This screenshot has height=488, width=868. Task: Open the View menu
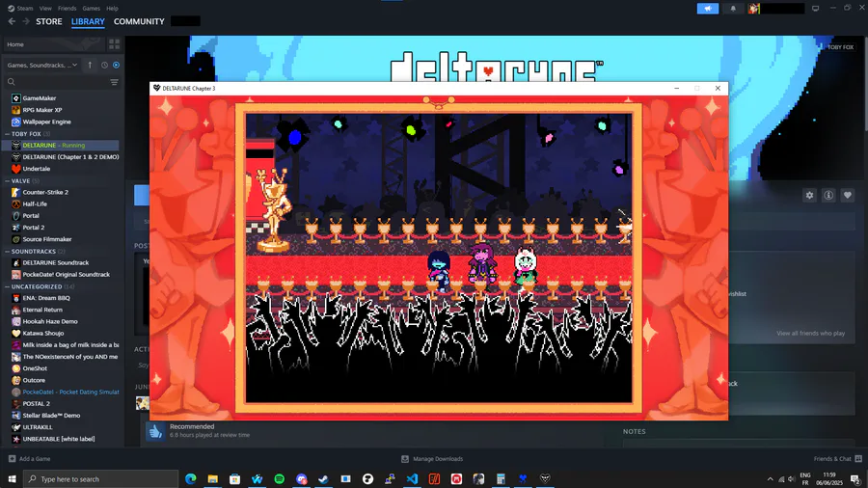pyautogui.click(x=45, y=9)
